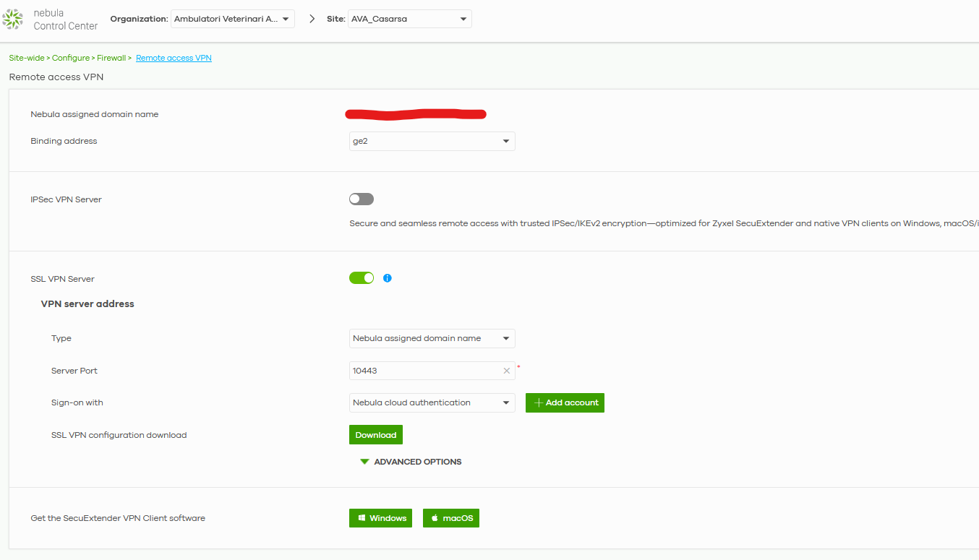Expand the Binding address dropdown set to ge2
The width and height of the screenshot is (979, 560).
coord(432,141)
